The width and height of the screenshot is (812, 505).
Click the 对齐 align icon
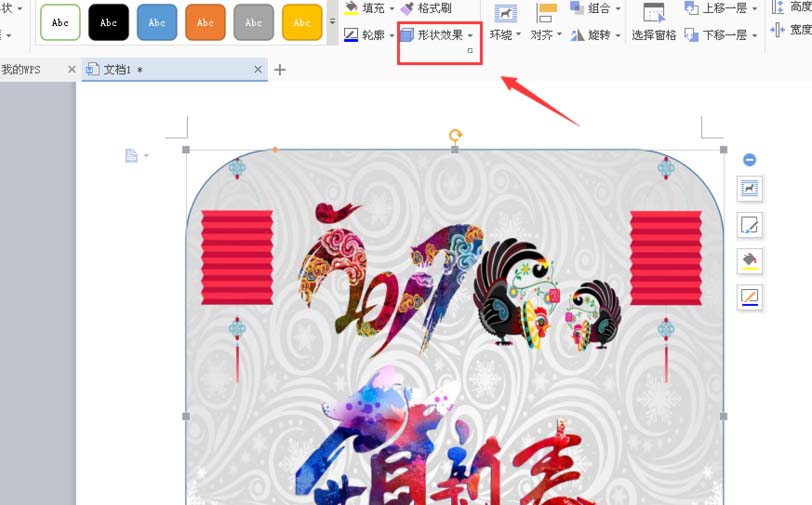point(546,13)
